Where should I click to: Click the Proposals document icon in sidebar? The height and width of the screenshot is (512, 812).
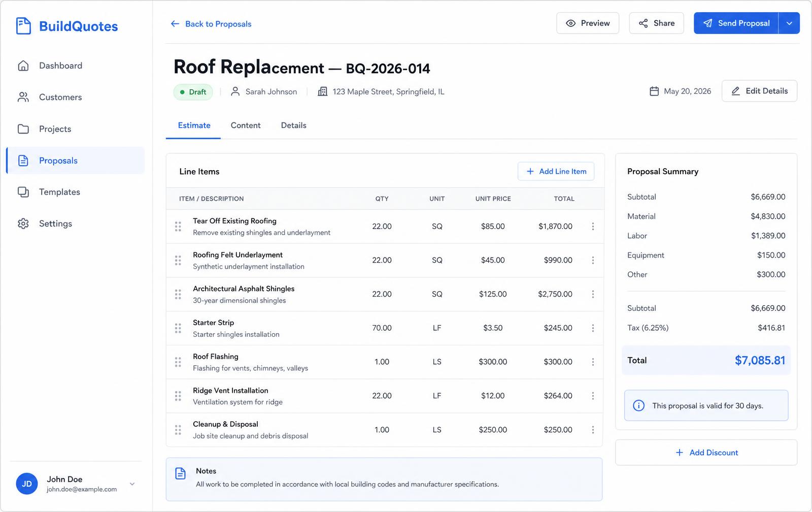[23, 161]
